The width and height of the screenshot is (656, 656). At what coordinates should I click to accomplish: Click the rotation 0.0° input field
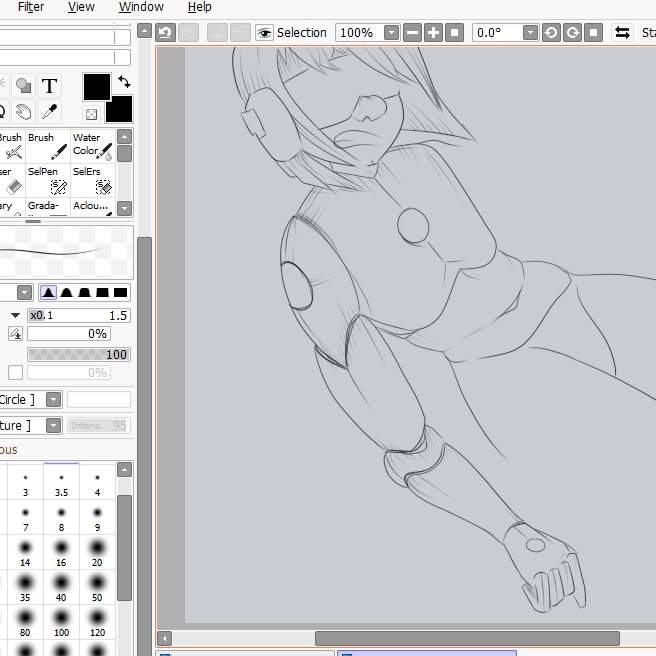pos(497,33)
